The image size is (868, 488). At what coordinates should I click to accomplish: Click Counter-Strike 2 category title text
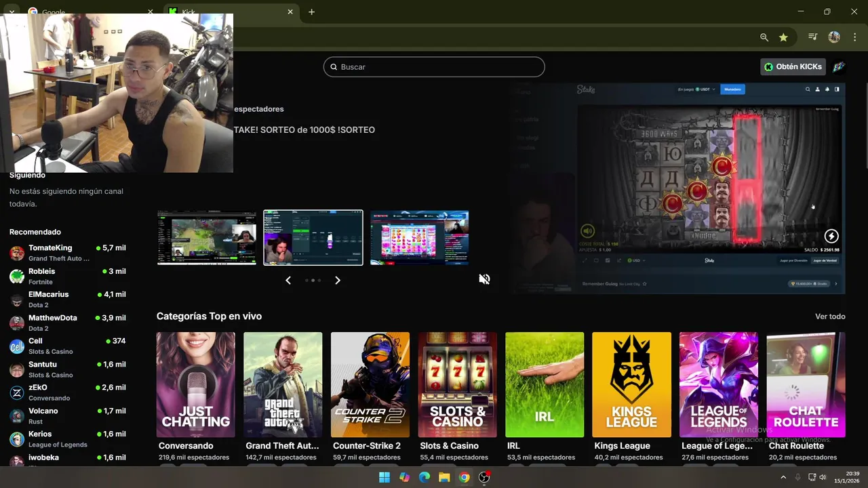367,446
